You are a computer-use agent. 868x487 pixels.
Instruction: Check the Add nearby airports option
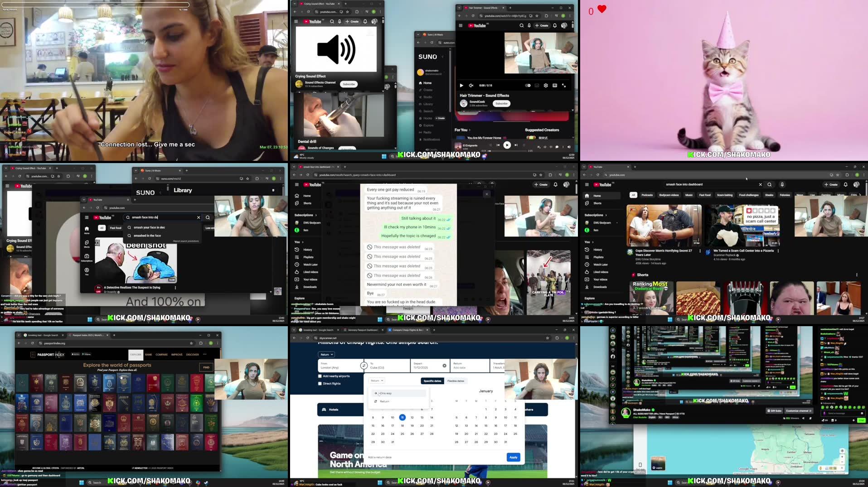[x=320, y=376]
